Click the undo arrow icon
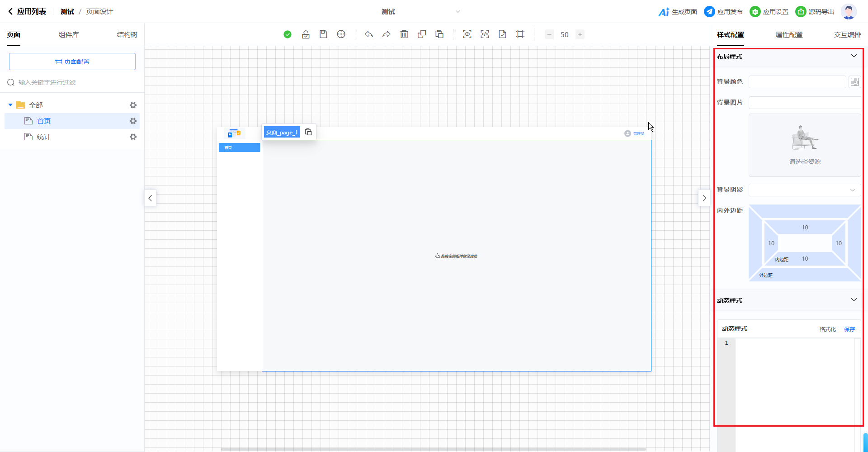Screen dimensions: 868x452 pyautogui.click(x=369, y=34)
